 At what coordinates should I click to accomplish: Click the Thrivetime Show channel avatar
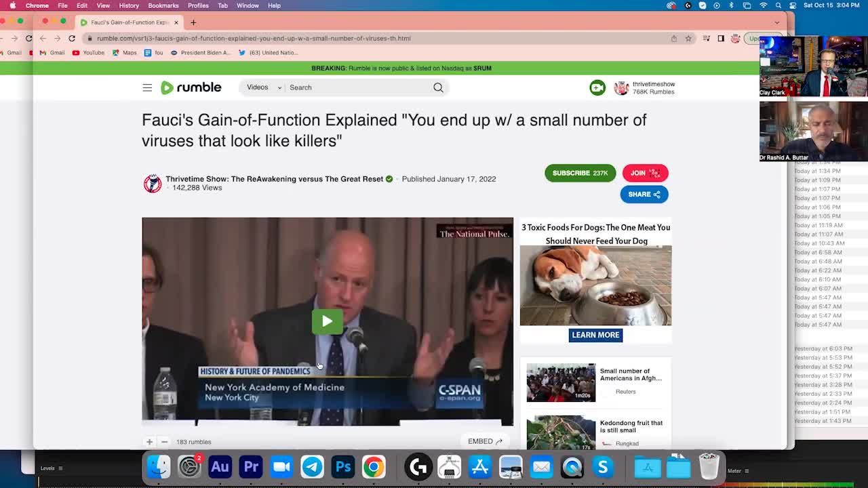(x=153, y=183)
